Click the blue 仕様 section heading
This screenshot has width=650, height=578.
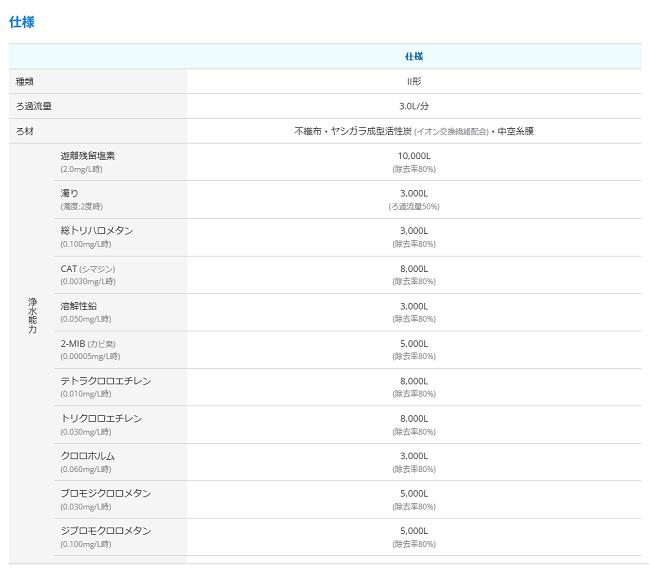(x=22, y=21)
